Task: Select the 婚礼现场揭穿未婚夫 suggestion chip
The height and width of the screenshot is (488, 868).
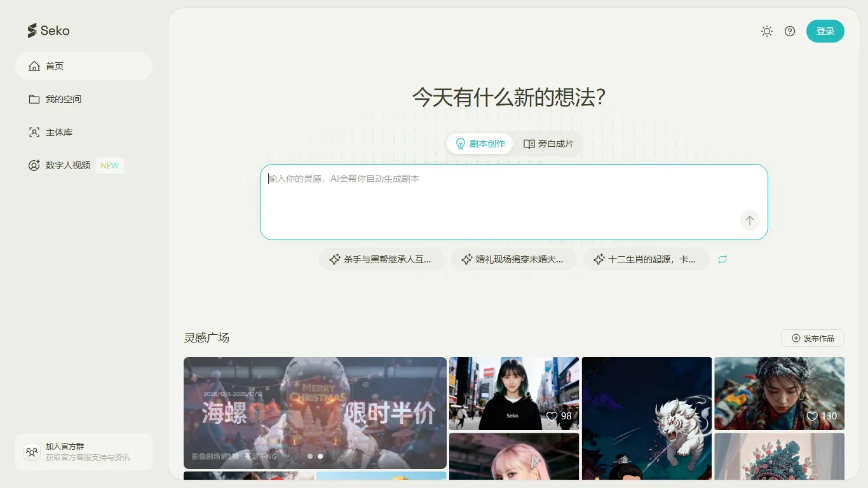Action: [x=513, y=259]
